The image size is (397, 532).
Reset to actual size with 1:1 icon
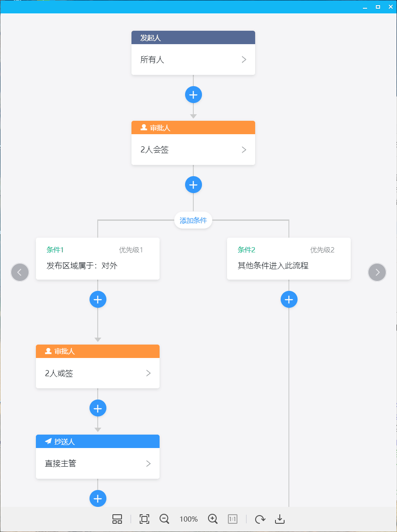point(233,519)
